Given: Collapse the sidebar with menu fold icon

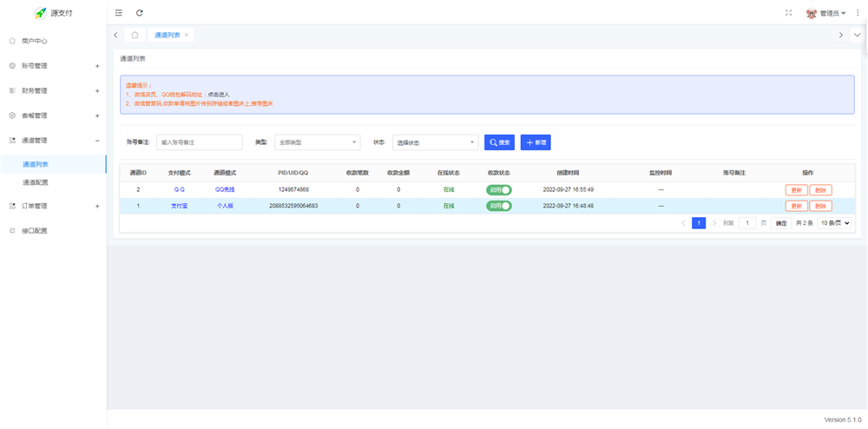Looking at the screenshot, I should [118, 13].
